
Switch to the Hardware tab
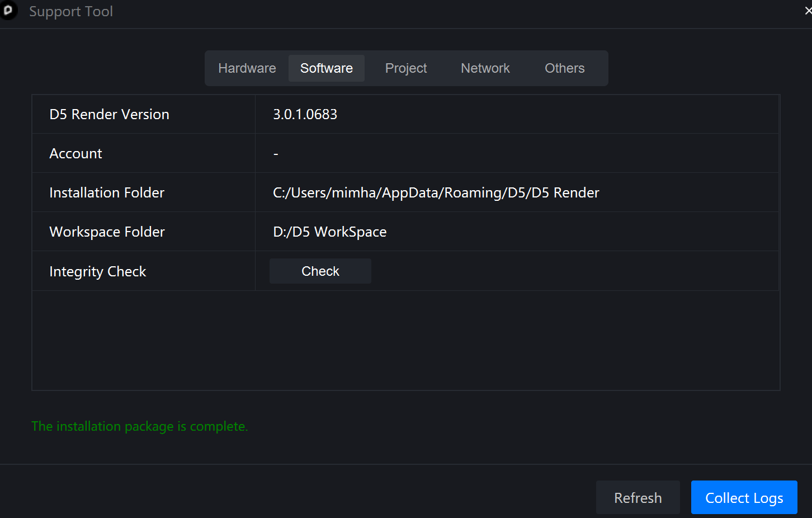click(x=247, y=68)
